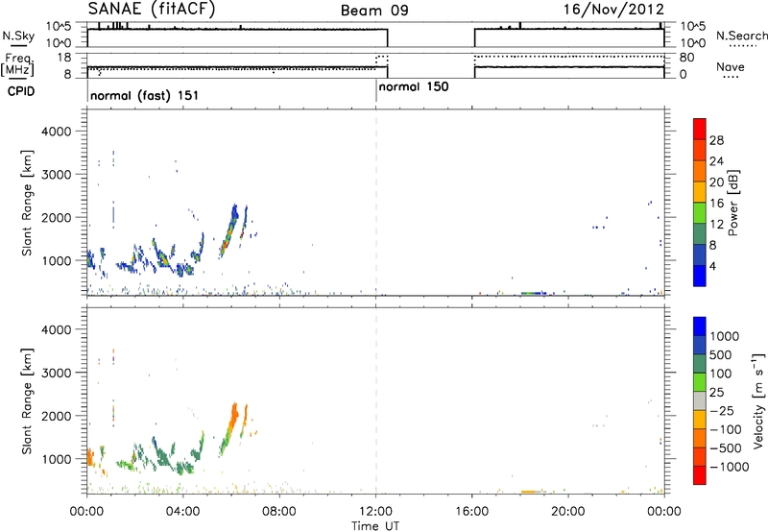Image resolution: width=768 pixels, height=532 pixels.
Task: Click the SANAE (fitACF) plot title
Action: (152, 9)
